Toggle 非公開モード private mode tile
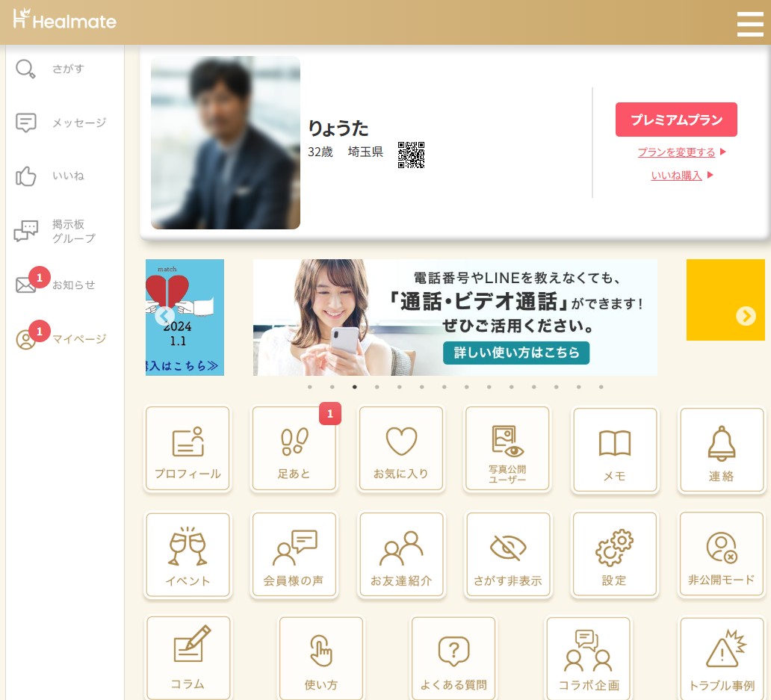The image size is (771, 700). pyautogui.click(x=721, y=555)
